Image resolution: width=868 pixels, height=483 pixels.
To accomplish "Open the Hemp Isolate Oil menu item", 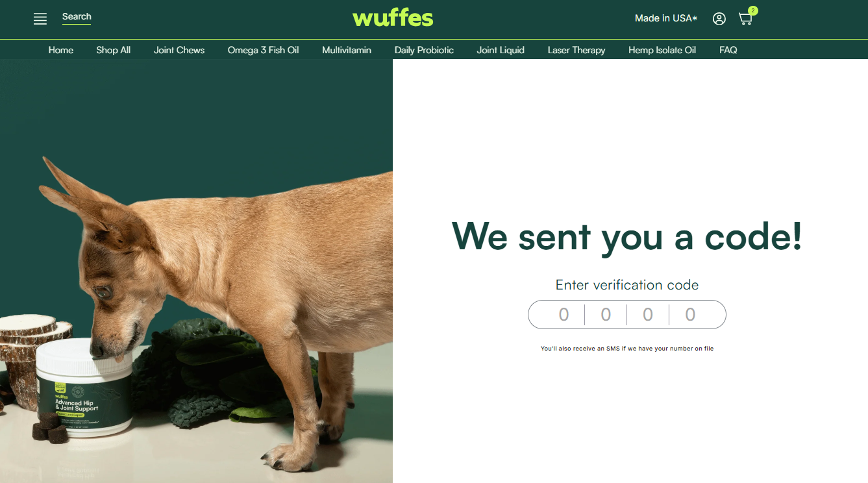I will pyautogui.click(x=662, y=50).
